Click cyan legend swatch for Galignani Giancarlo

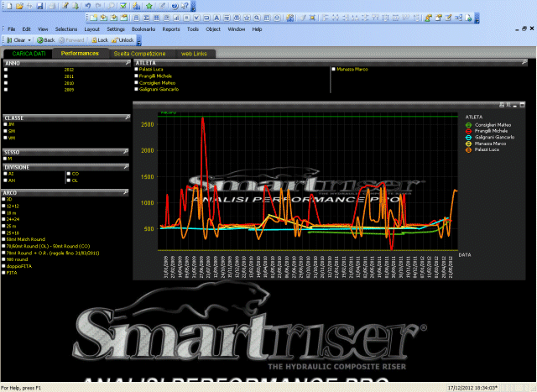(468, 138)
